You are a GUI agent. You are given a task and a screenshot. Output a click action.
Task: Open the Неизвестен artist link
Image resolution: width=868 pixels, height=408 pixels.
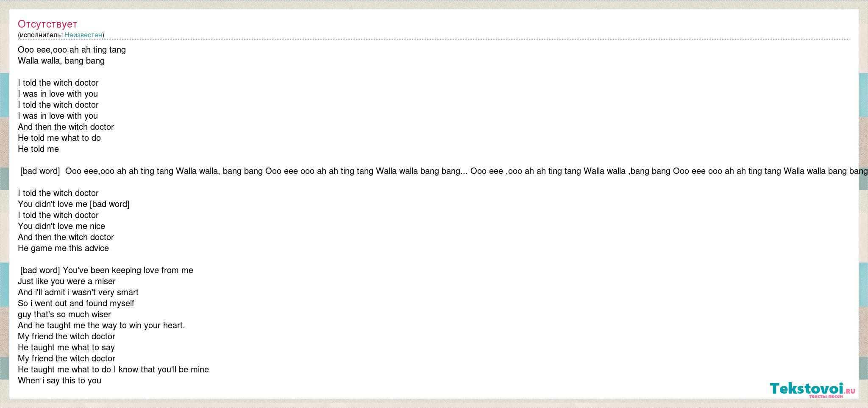(83, 35)
